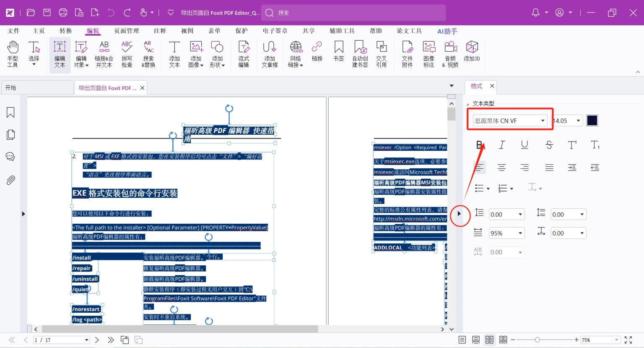Open the Spell Check (拼写检查) tool
644x348 pixels.
(x=127, y=54)
